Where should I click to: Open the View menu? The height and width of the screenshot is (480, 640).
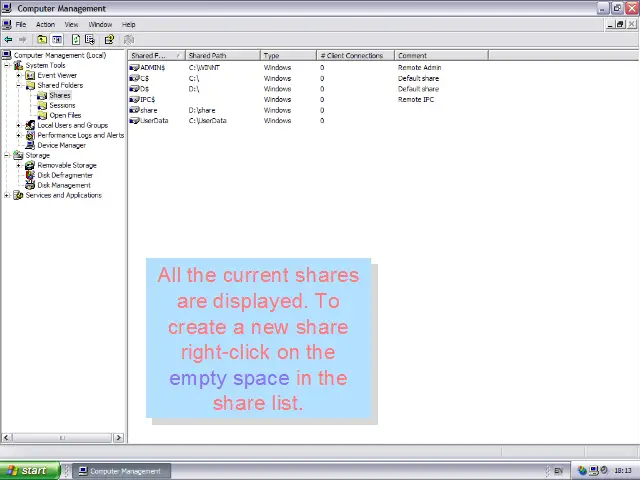(x=71, y=24)
